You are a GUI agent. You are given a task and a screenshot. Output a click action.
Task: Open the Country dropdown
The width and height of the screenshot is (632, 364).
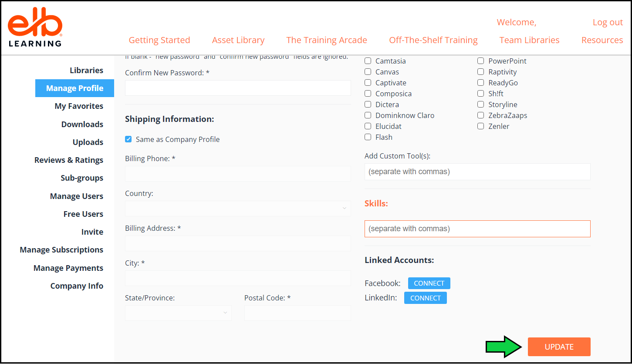238,209
